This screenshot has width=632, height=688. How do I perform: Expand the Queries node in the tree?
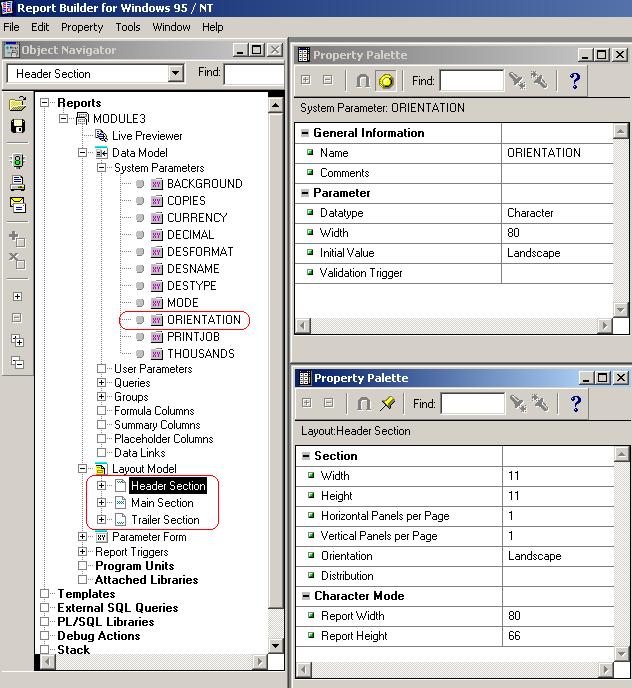coord(102,383)
